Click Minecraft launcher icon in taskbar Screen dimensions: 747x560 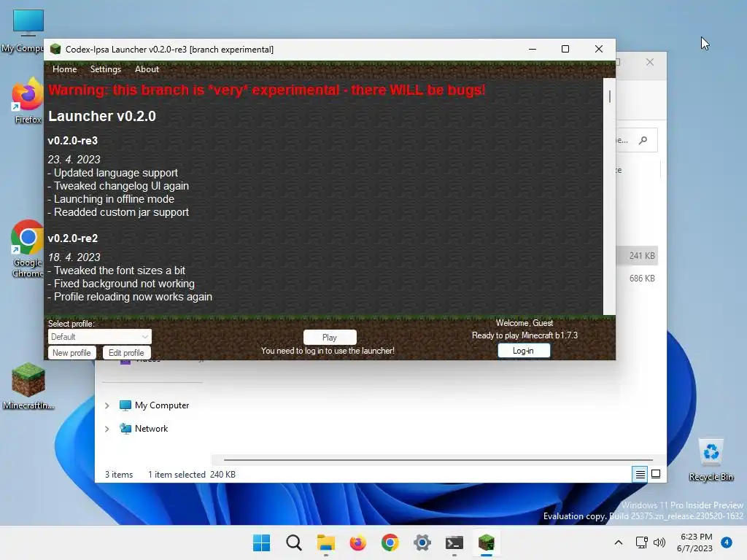click(x=487, y=542)
